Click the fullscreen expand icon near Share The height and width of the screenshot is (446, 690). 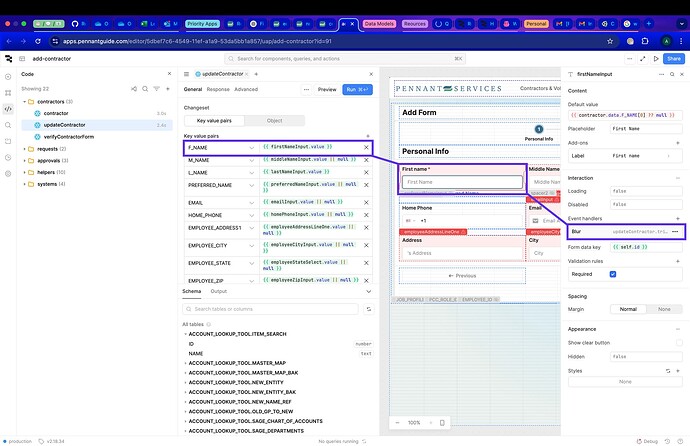click(x=643, y=58)
